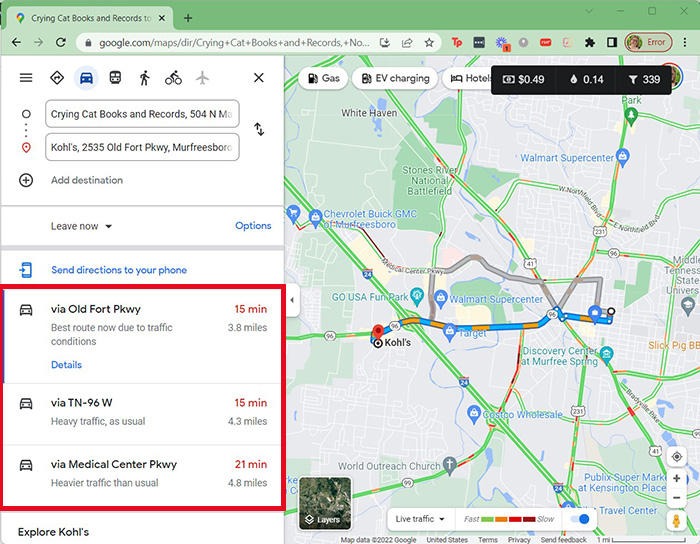The height and width of the screenshot is (544, 700).
Task: Click the Add destination plus icon
Action: (26, 180)
